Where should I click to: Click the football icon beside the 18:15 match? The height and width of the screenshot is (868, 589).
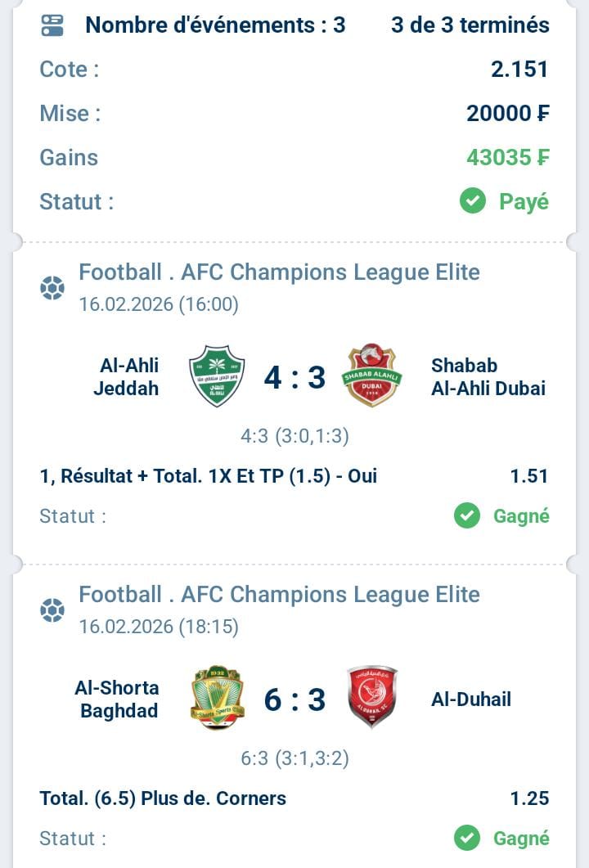(x=52, y=610)
